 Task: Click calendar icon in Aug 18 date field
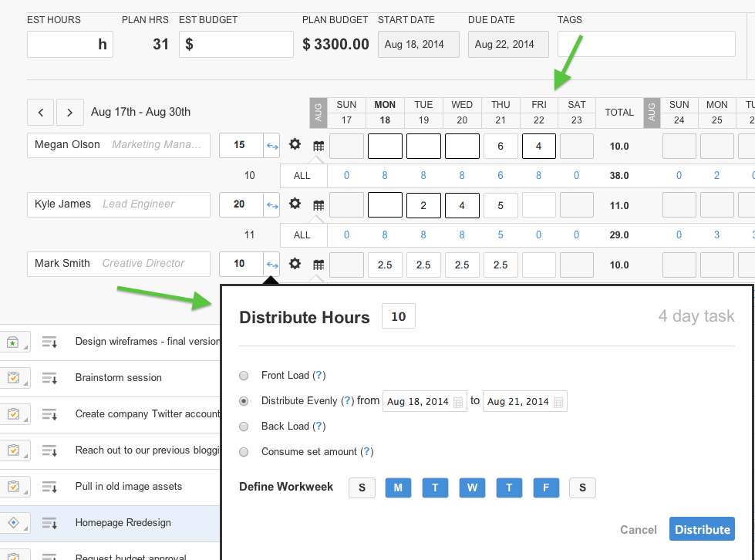458,402
